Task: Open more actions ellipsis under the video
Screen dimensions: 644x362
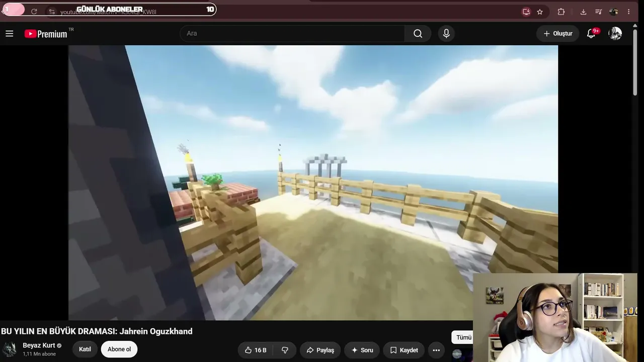Action: pyautogui.click(x=436, y=350)
